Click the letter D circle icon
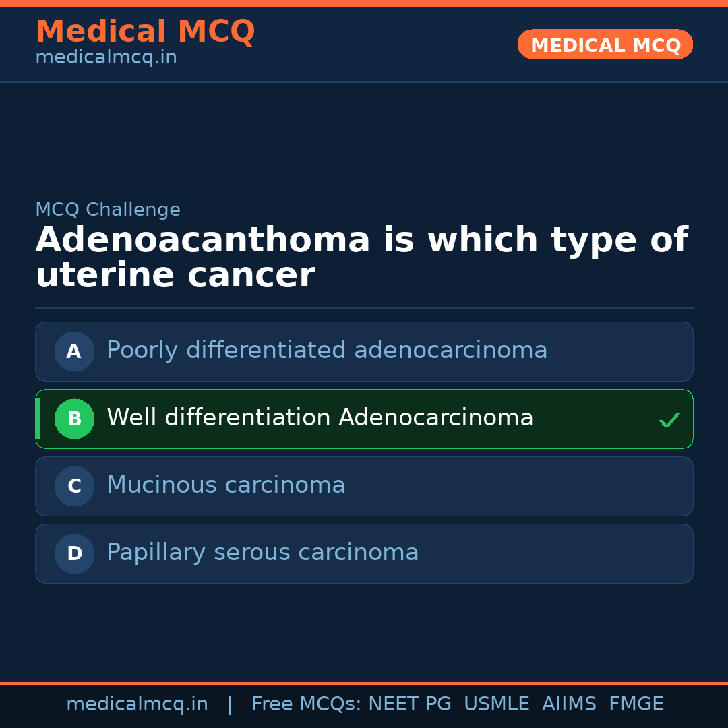Screen dimensions: 728x728 tap(74, 553)
